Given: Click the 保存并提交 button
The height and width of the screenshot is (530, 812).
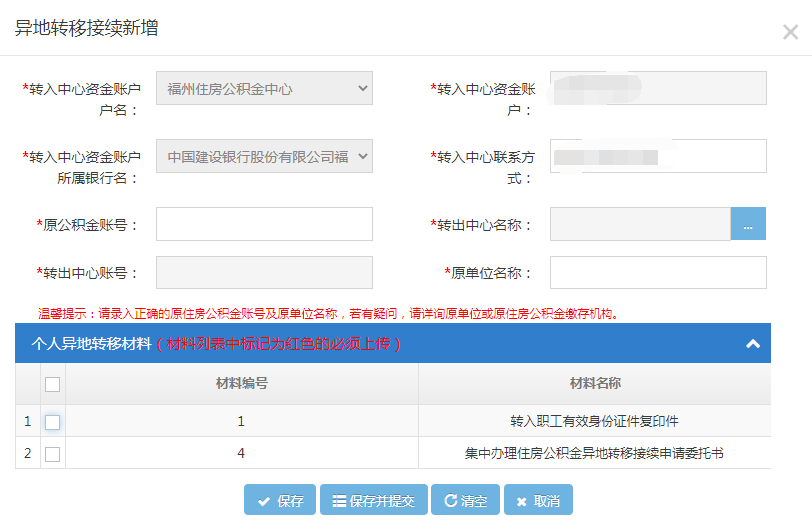Looking at the screenshot, I should tap(374, 500).
